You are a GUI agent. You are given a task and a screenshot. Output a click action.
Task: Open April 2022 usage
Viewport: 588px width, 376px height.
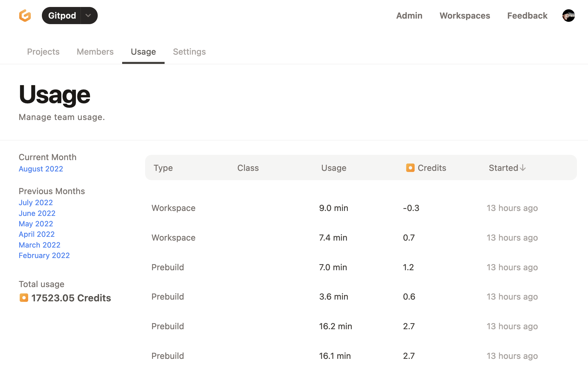point(37,234)
